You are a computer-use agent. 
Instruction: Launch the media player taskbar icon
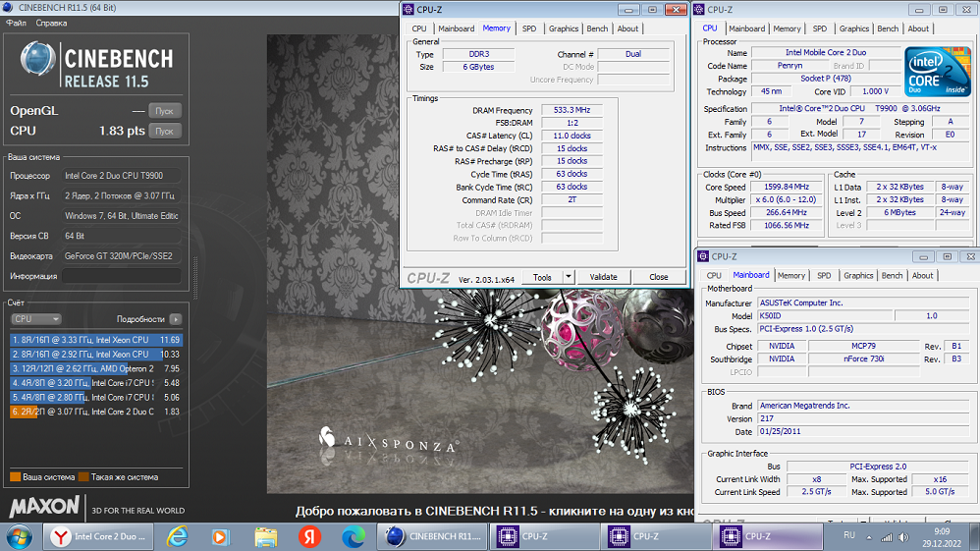[220, 536]
